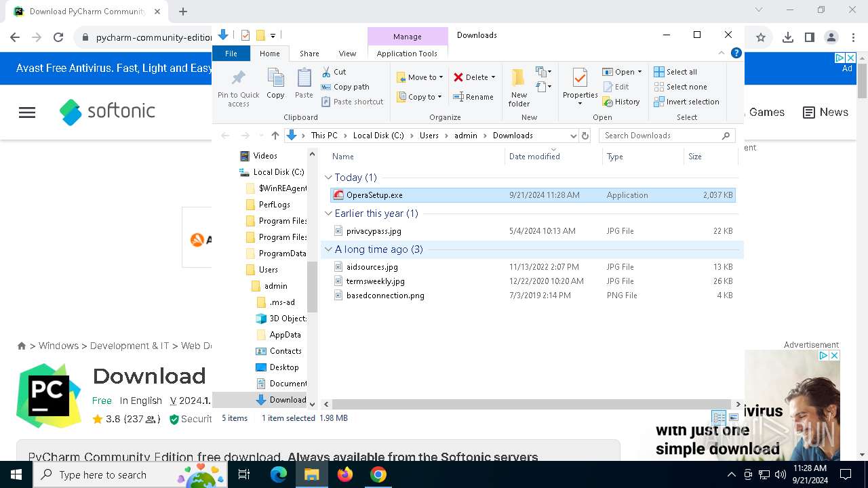Viewport: 868px width, 488px height.
Task: Open the News link on Softonic
Action: pyautogui.click(x=825, y=113)
